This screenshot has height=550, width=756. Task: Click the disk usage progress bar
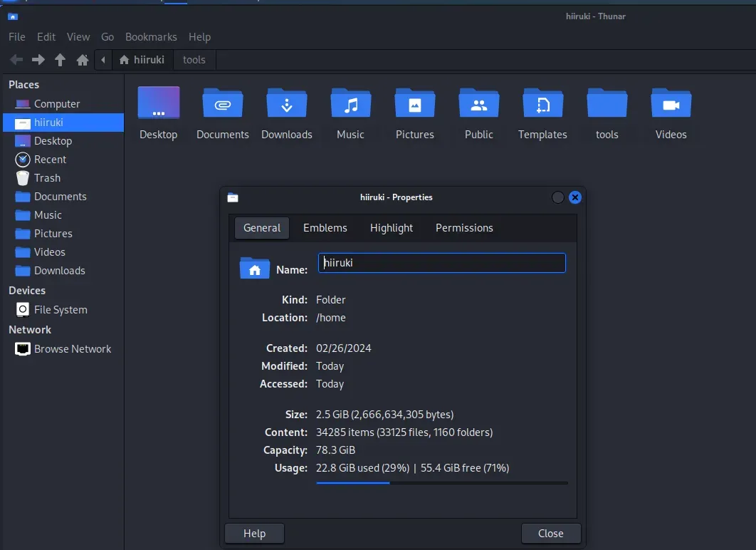[x=441, y=483]
